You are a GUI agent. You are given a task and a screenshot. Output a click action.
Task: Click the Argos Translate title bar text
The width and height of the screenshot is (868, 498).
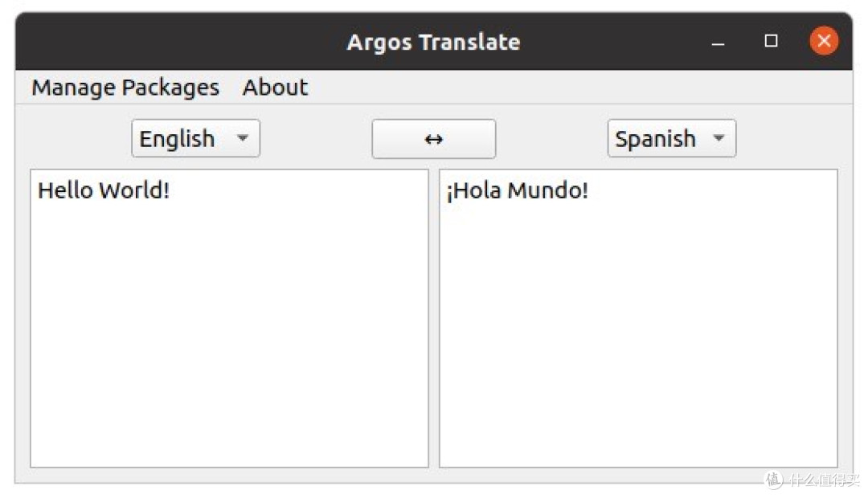point(433,42)
